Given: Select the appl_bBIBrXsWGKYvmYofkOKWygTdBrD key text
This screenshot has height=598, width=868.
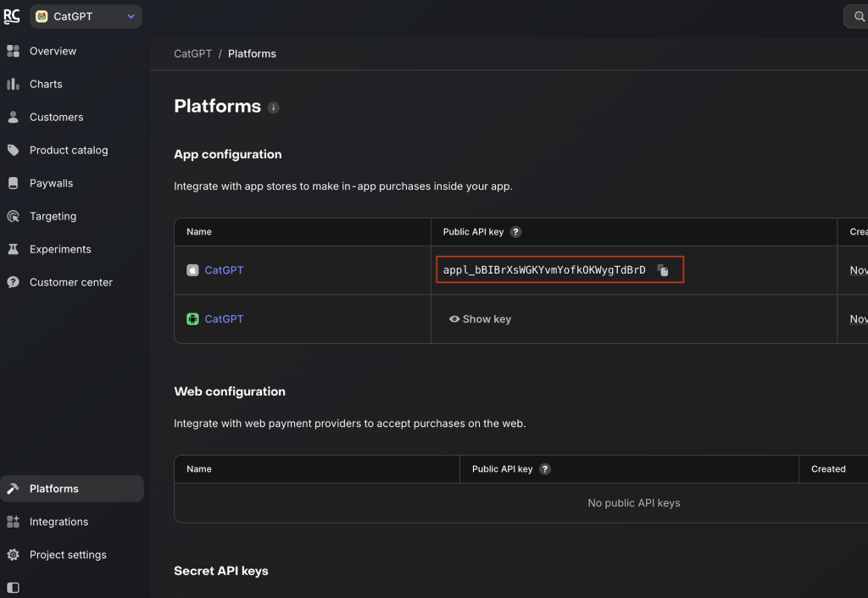Looking at the screenshot, I should [544, 270].
